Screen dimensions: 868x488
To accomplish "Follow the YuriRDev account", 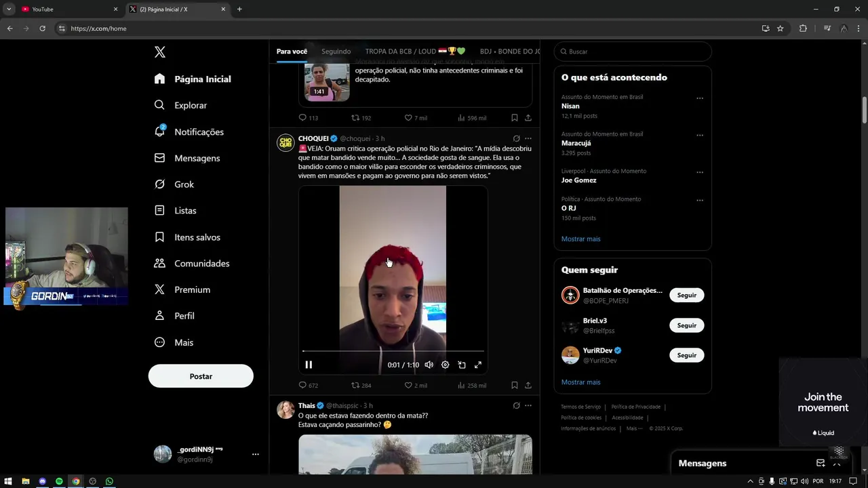I will click(x=687, y=355).
